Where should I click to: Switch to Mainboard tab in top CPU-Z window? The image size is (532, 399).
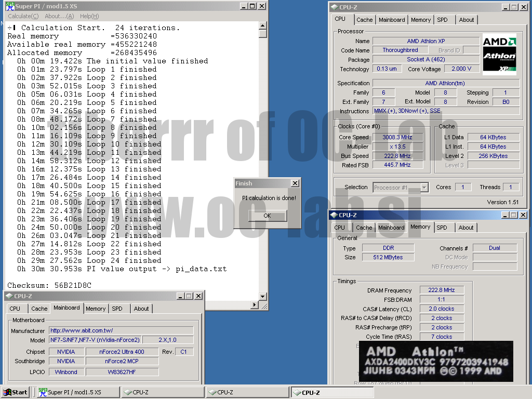click(x=392, y=20)
